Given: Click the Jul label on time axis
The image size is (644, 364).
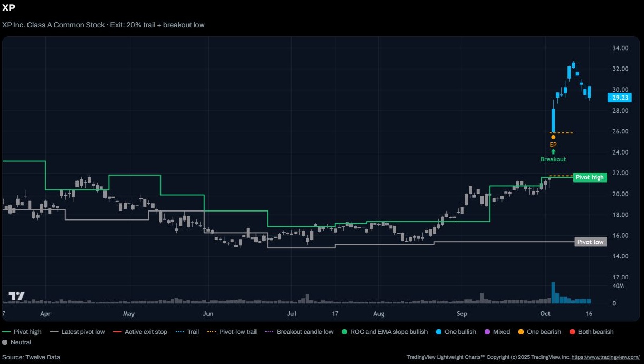Looking at the screenshot, I should [x=291, y=314].
